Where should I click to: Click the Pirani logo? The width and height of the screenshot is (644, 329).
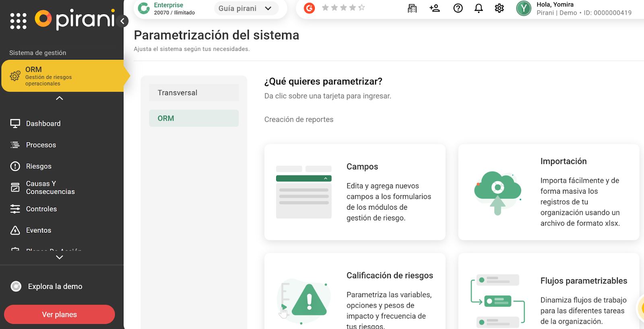[x=75, y=19]
